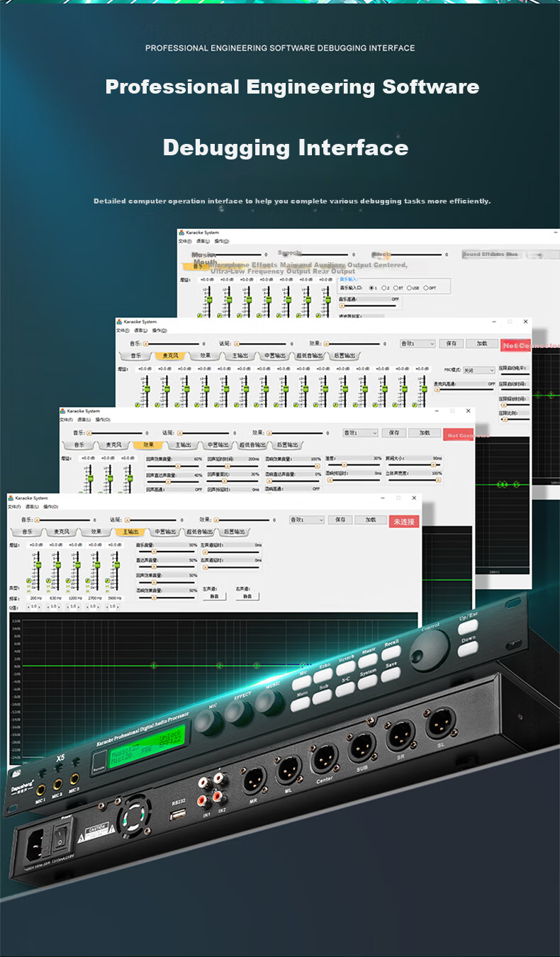Open 语言(L) menu in the front Karaoke window
Viewport: 560px width, 957px height.
tap(32, 507)
